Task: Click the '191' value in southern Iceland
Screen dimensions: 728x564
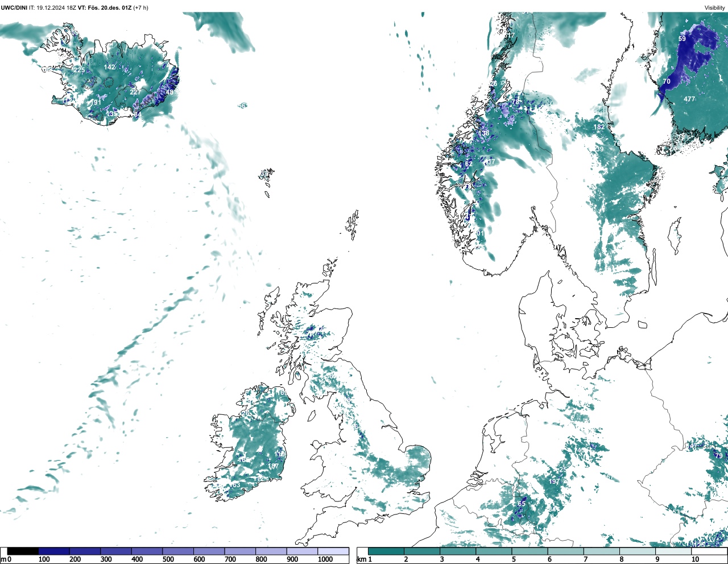Action: tap(95, 102)
